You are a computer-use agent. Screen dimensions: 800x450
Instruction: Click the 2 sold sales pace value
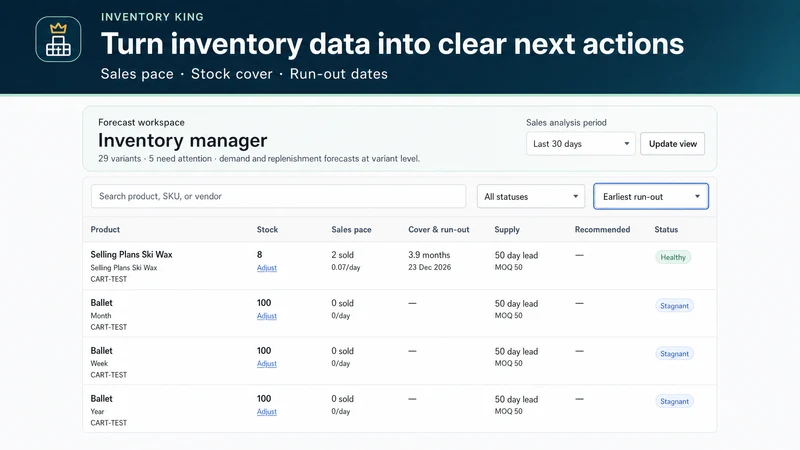click(342, 255)
